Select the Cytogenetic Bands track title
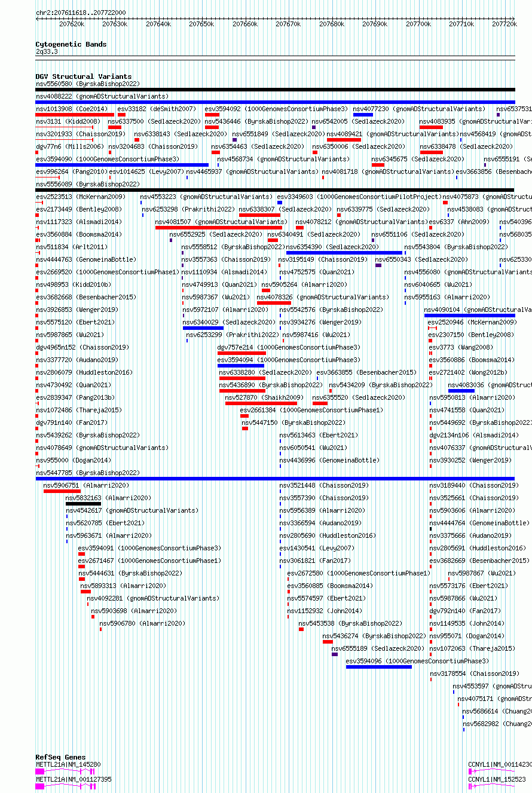 click(71, 44)
